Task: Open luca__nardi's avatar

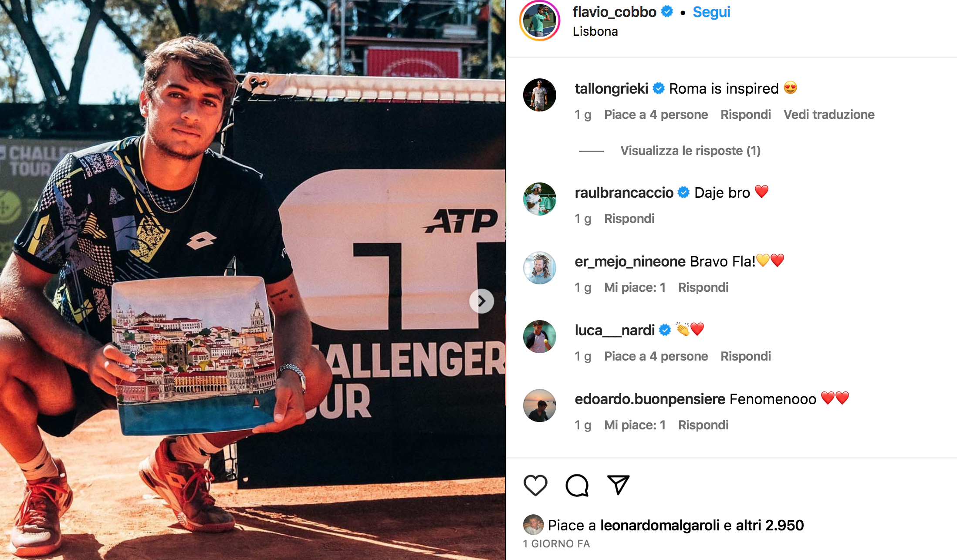Action: 540,337
